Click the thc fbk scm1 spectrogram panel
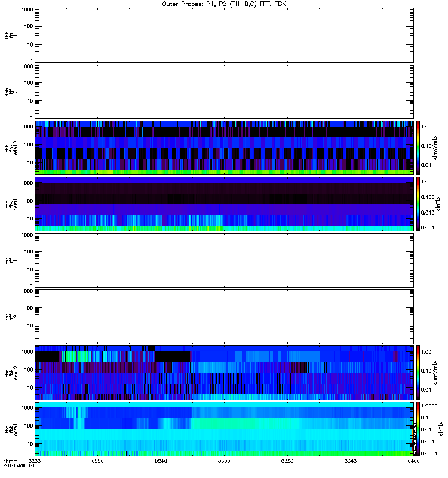This screenshot has height=478, width=448. tap(225, 429)
